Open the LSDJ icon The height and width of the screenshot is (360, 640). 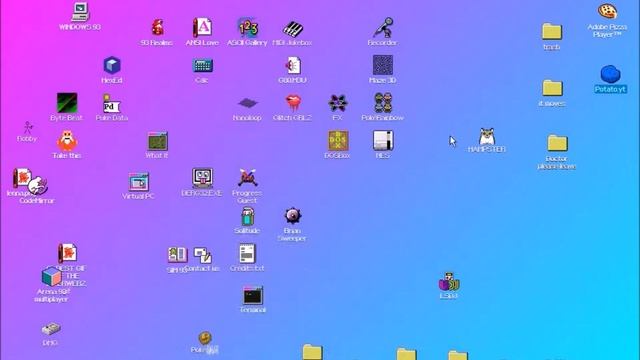(449, 282)
